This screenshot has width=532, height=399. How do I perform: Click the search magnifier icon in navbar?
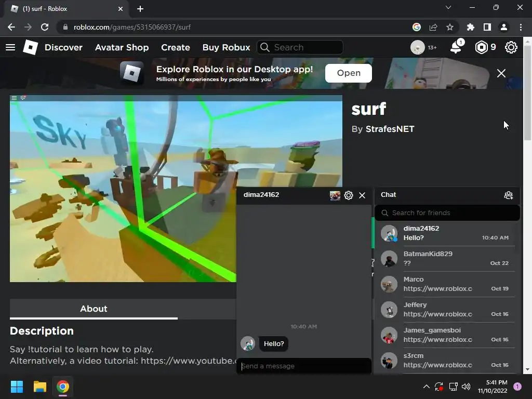265,47
